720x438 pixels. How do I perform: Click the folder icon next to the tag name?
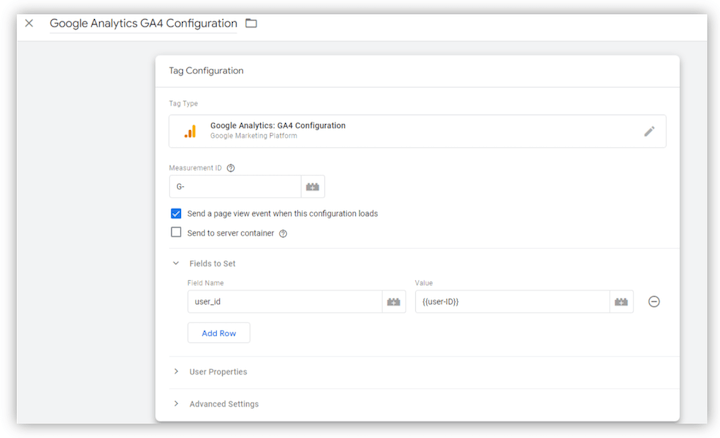tap(251, 23)
